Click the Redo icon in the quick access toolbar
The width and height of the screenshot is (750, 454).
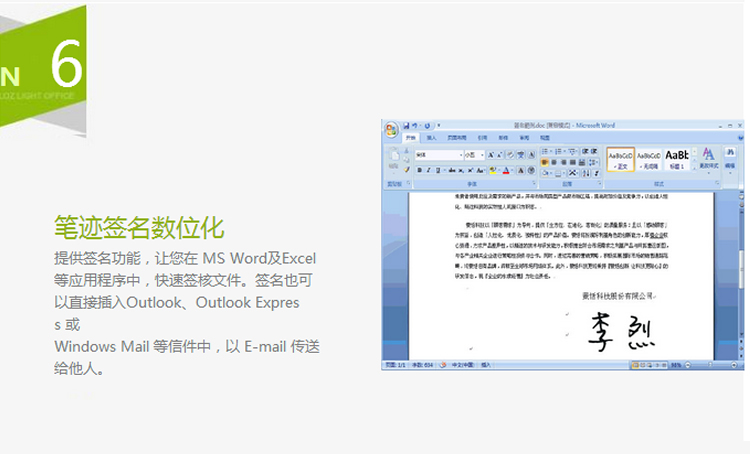(x=427, y=126)
